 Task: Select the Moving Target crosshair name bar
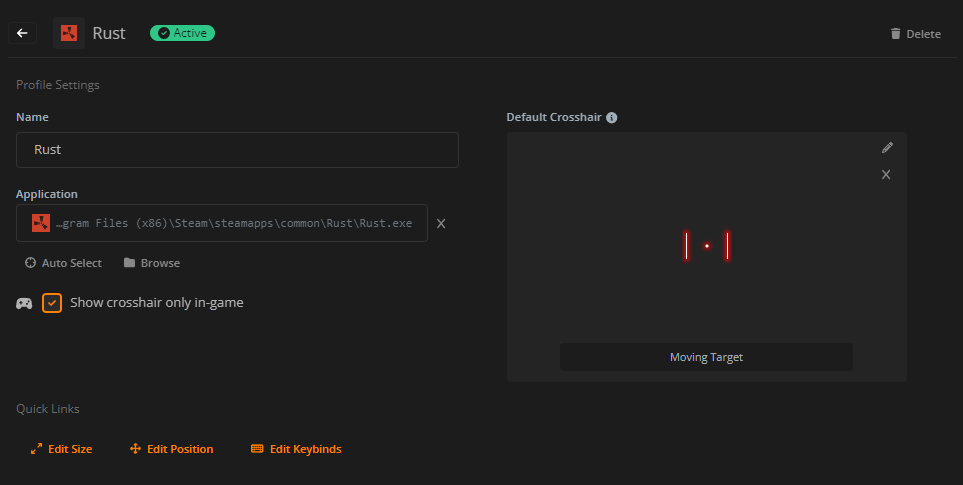pos(706,357)
